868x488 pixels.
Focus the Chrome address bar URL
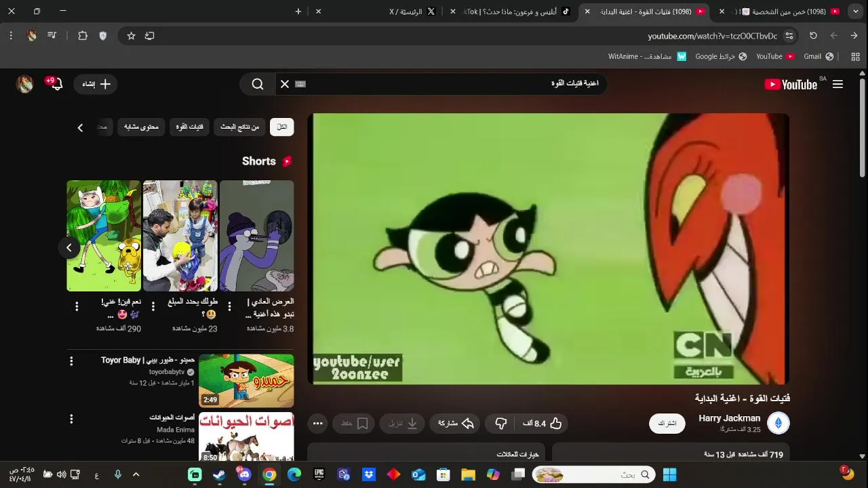(712, 36)
